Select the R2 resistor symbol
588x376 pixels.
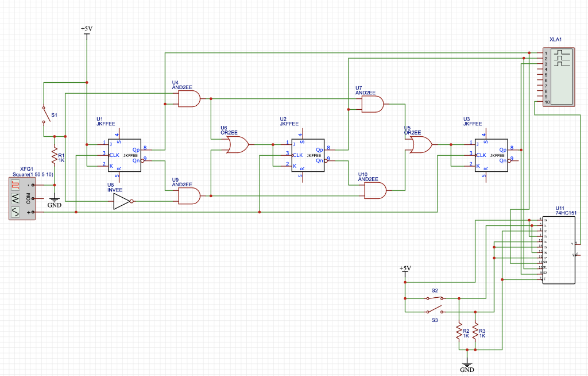[459, 331]
